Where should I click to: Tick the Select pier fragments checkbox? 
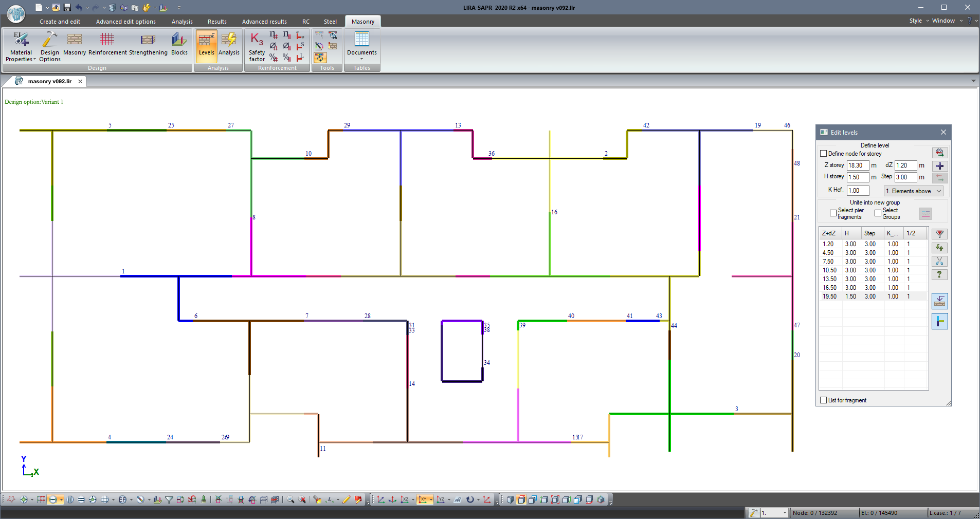[x=833, y=213]
